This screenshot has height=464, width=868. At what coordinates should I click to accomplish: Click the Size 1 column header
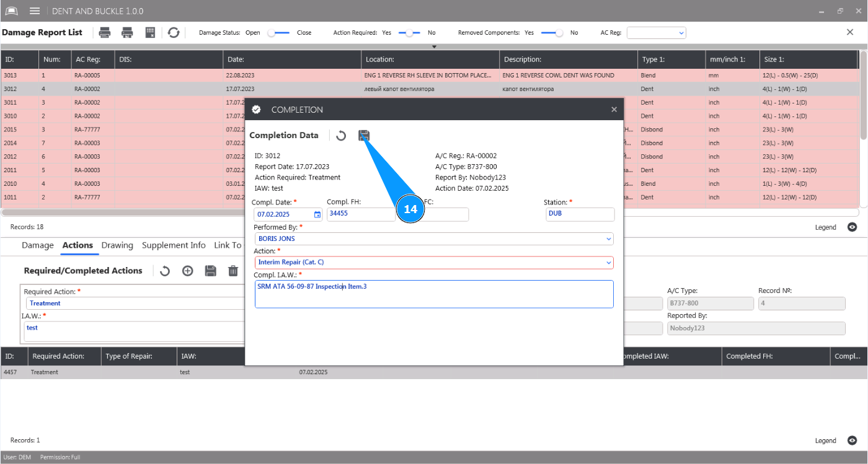pyautogui.click(x=809, y=59)
